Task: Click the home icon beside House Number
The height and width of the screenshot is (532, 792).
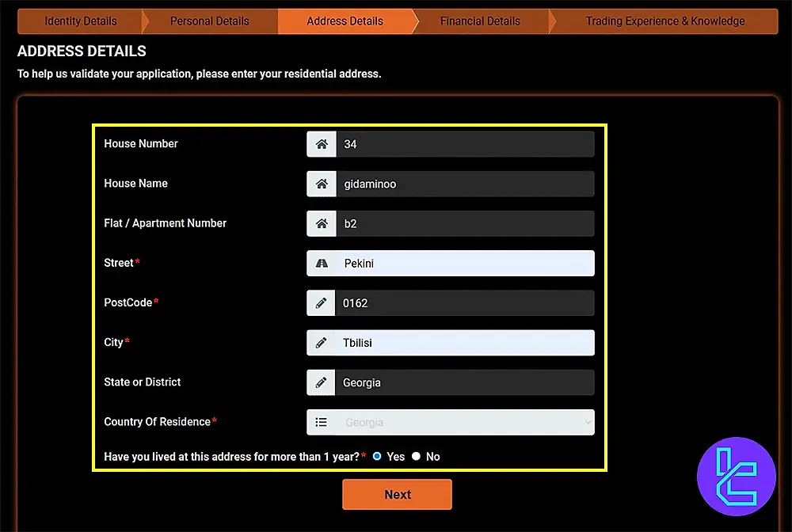Action: tap(322, 144)
